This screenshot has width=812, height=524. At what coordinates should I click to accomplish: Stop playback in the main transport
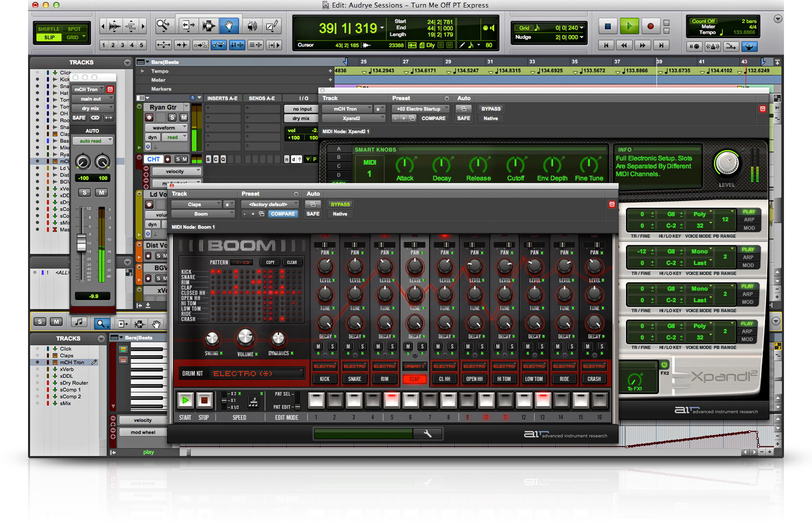608,26
